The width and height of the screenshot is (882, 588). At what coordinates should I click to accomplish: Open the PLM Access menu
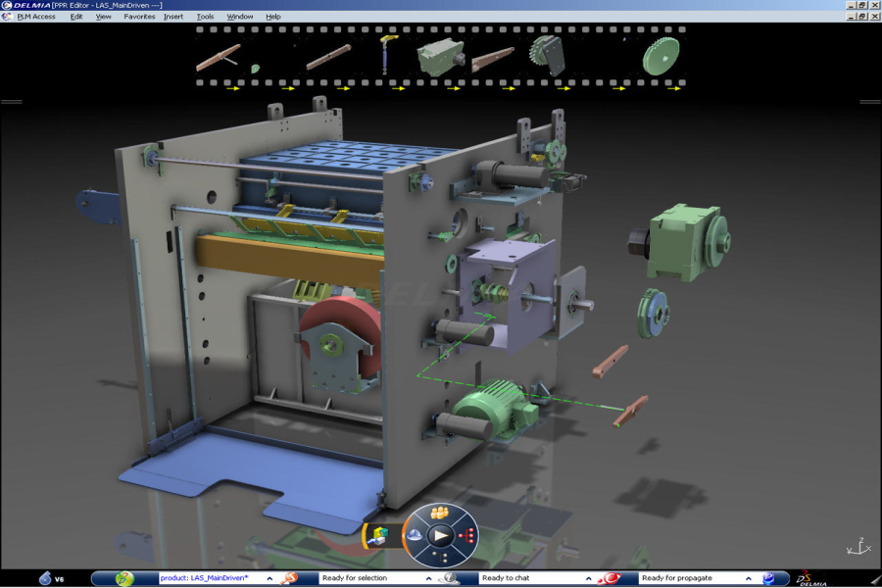(36, 17)
